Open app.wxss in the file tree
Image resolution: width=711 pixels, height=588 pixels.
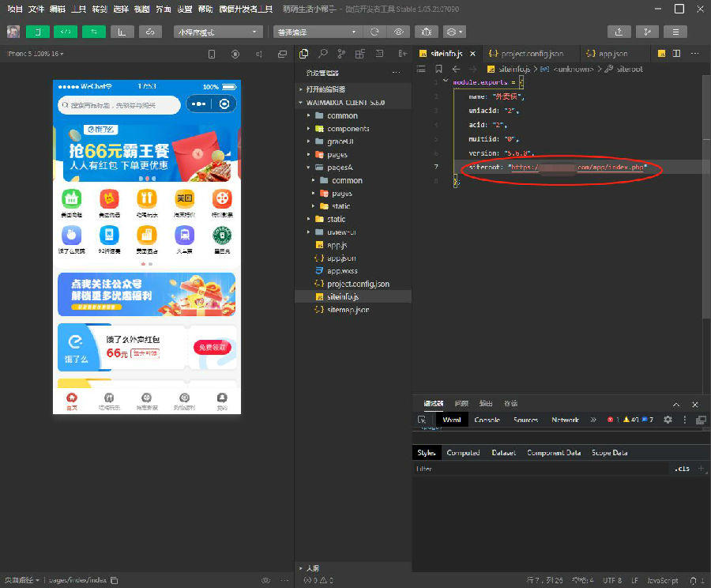(342, 270)
